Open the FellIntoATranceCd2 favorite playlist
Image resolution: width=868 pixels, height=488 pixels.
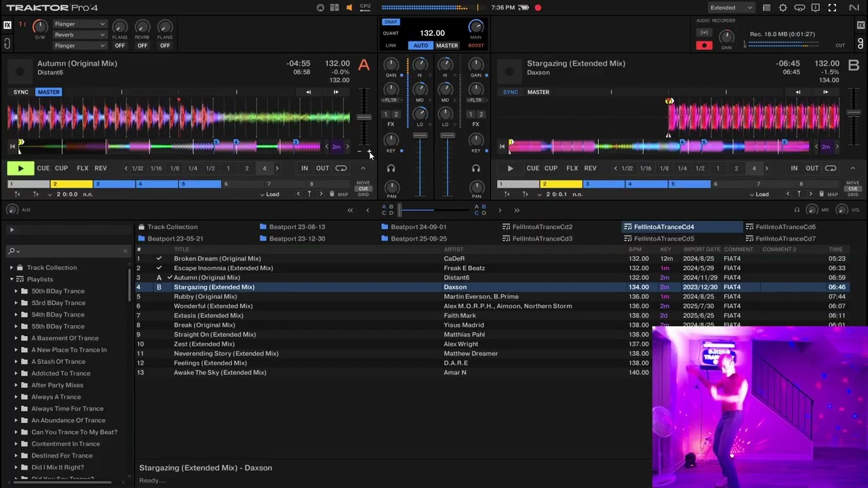(537, 227)
